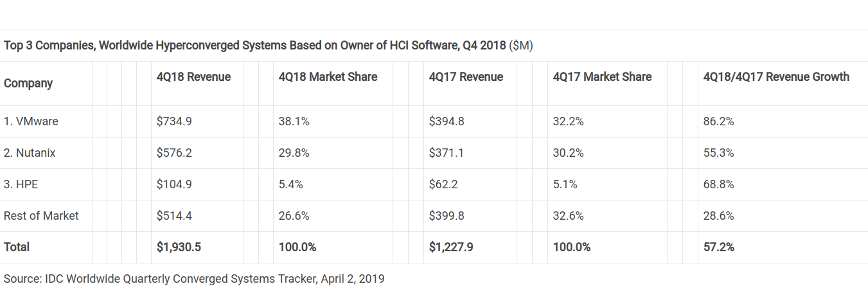This screenshot has height=293, width=868.
Task: Click the 4Q17 Market Share header
Action: pyautogui.click(x=602, y=77)
